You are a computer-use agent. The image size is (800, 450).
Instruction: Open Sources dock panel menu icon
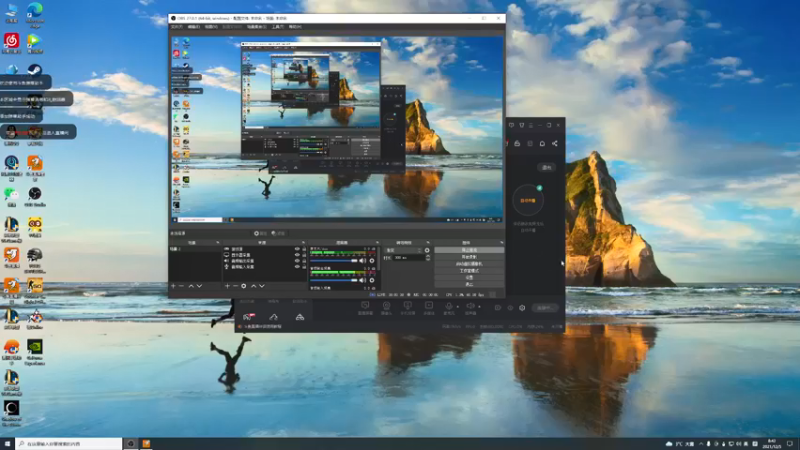[303, 243]
